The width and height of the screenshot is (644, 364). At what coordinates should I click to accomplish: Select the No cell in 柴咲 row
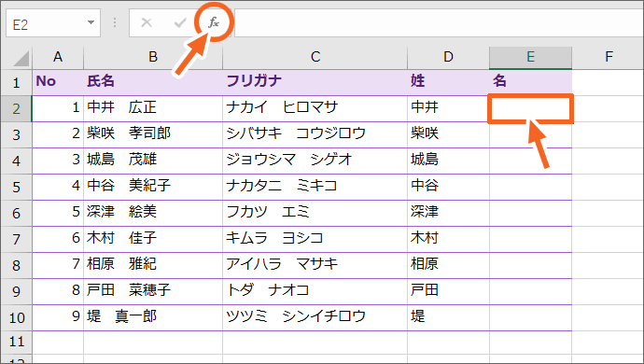(x=58, y=134)
